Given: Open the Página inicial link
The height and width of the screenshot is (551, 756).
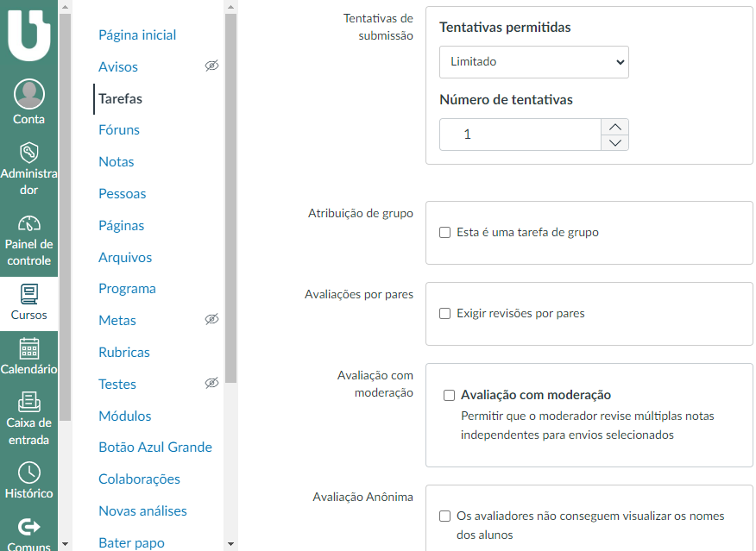Looking at the screenshot, I should tap(137, 35).
